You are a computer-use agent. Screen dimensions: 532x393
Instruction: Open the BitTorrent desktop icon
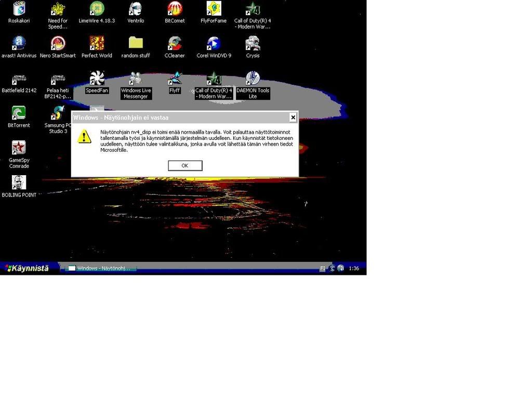point(19,113)
